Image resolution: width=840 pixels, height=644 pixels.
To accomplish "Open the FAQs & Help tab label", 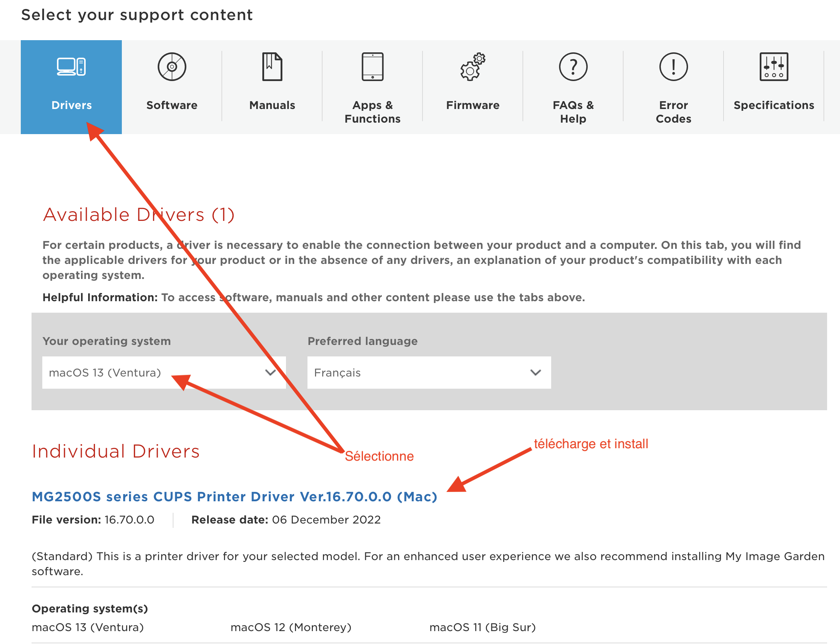I will tap(573, 112).
